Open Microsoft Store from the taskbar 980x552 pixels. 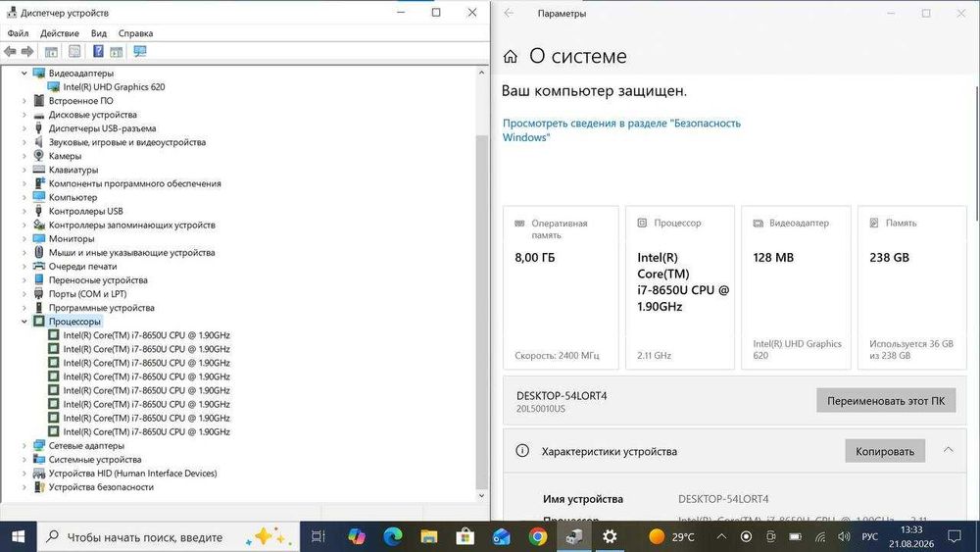point(465,536)
